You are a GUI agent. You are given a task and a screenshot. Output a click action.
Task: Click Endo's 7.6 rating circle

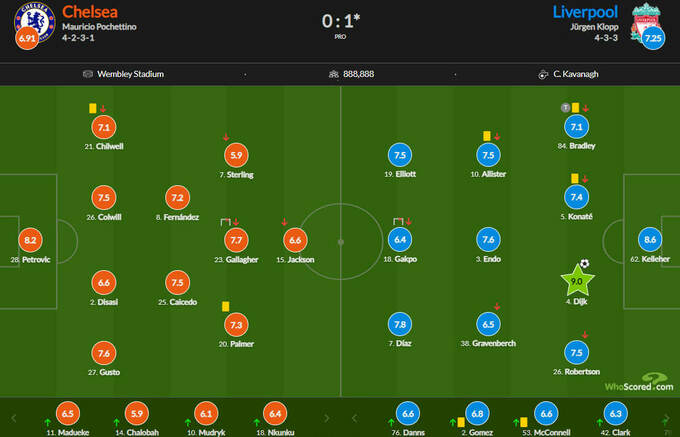488,240
